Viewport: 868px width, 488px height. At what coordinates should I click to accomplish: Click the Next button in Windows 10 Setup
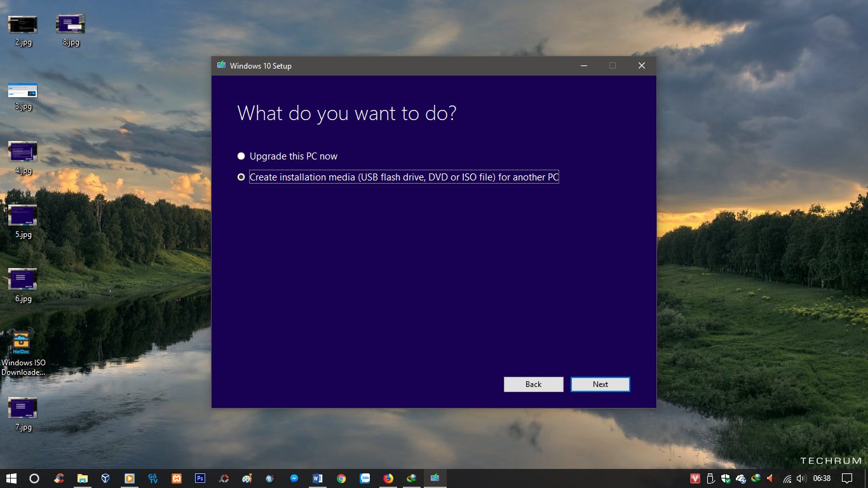[x=600, y=384]
